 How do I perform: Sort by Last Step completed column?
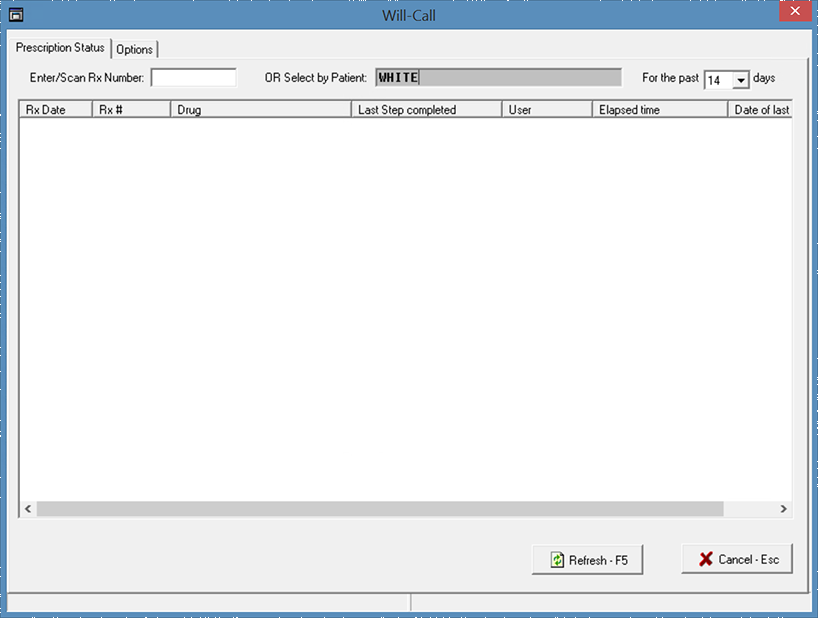[x=426, y=110]
